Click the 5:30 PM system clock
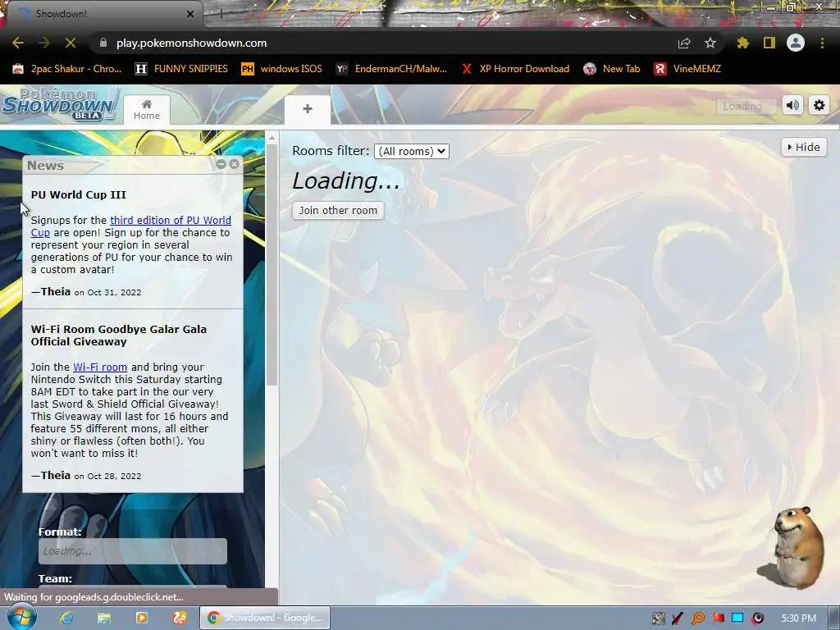The height and width of the screenshot is (630, 840). [798, 619]
